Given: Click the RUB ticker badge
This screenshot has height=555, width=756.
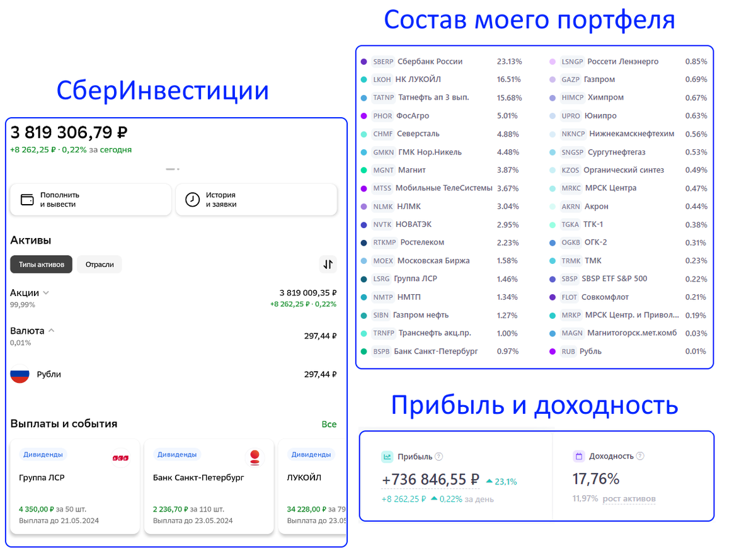Looking at the screenshot, I should point(569,352).
